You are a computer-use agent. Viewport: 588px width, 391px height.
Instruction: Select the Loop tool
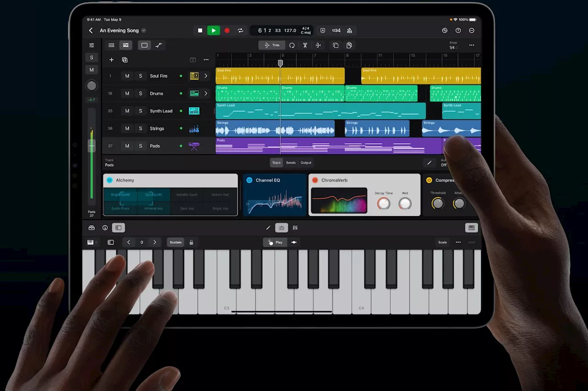point(292,45)
